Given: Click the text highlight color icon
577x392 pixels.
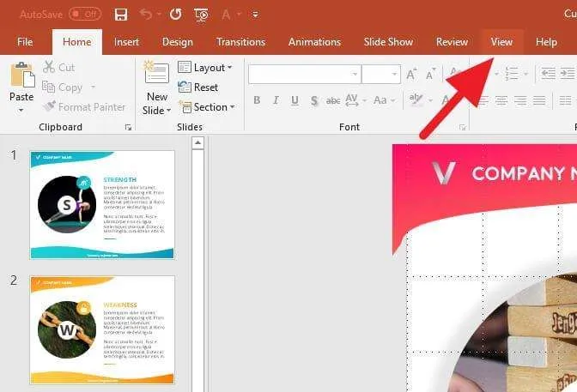Looking at the screenshot, I should pos(416,100).
